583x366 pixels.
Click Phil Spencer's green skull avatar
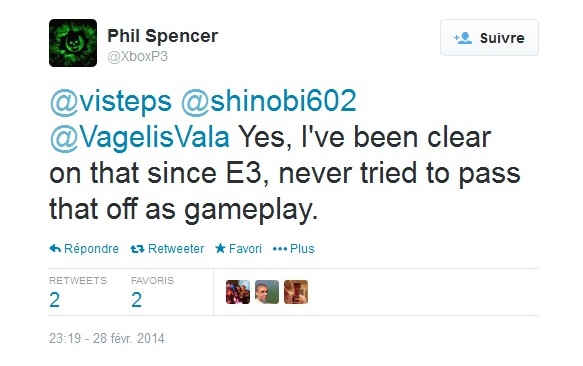(x=73, y=43)
